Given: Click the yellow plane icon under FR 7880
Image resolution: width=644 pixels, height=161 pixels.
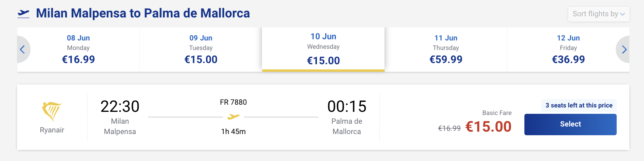Looking at the screenshot, I should tap(233, 117).
